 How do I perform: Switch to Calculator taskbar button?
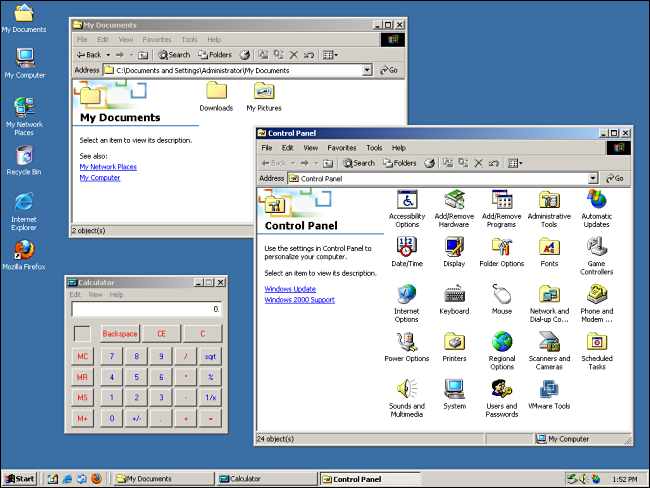[x=266, y=479]
